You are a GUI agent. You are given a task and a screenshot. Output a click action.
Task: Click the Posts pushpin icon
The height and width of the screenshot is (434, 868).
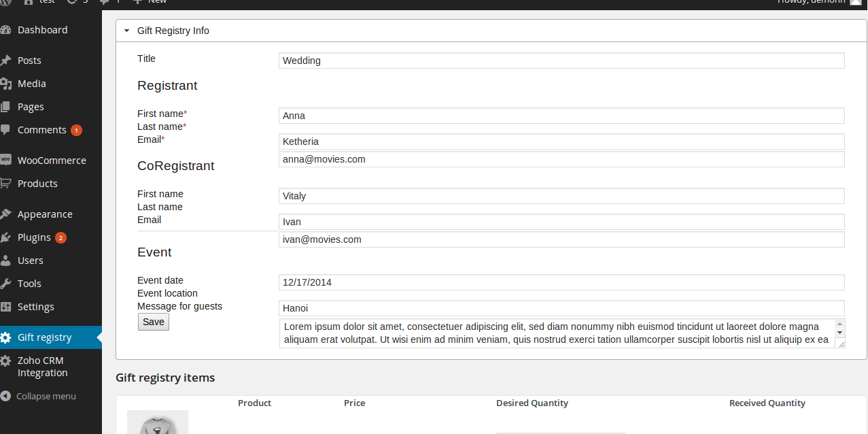(x=6, y=61)
